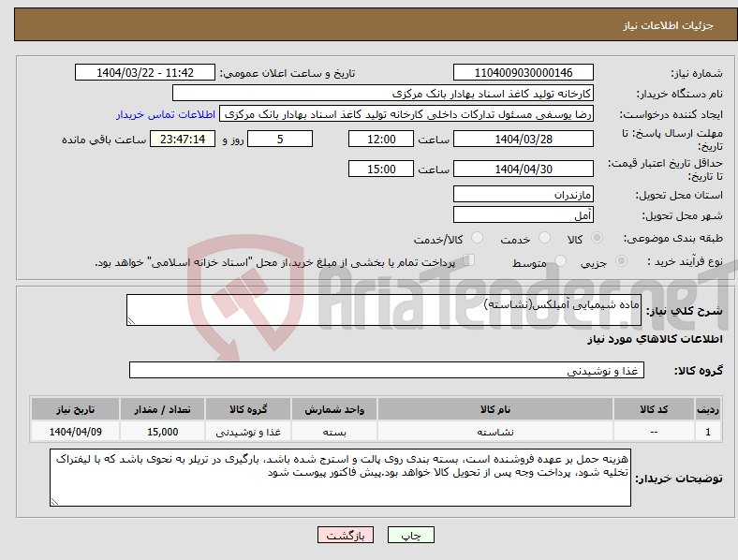Click the row number 1 cell
Viewport: 738px width, 560px height.
pos(708,432)
